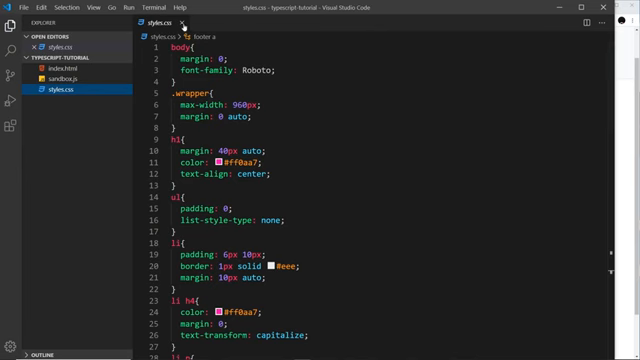Open the Search view icon
Viewport: 640px width, 360px height.
click(10, 51)
